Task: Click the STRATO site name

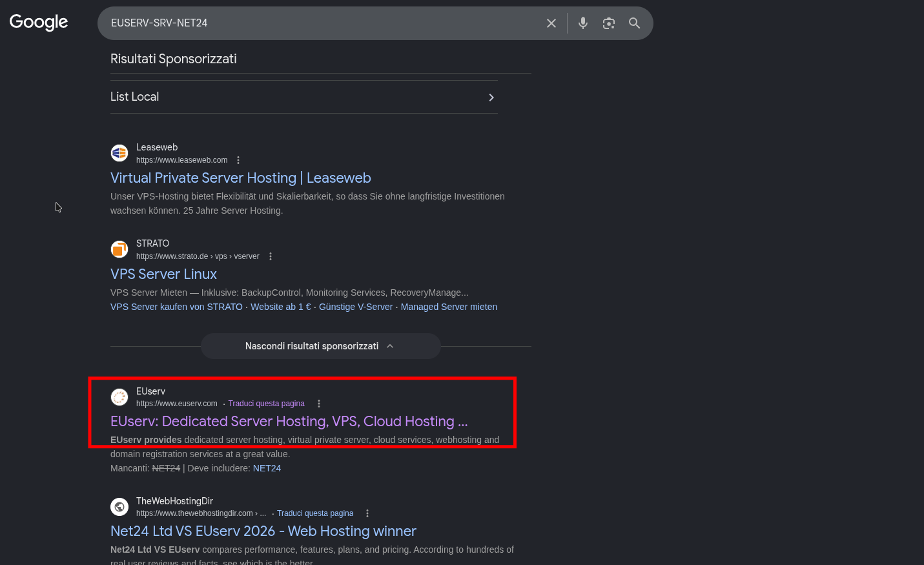Action: (152, 243)
